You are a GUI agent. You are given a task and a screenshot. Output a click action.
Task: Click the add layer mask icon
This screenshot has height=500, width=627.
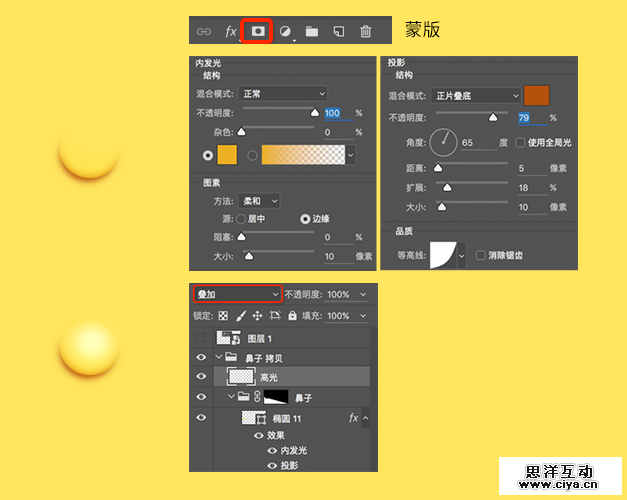pyautogui.click(x=258, y=31)
